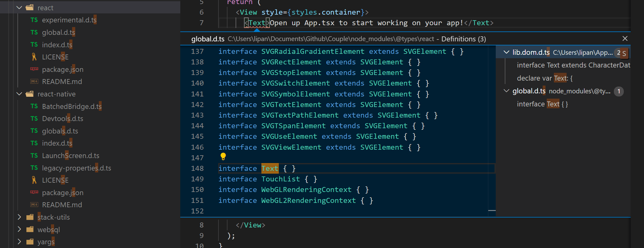Click WebGLRenderingContext on line 150
Screen dimensions: 644x248
coord(306,190)
